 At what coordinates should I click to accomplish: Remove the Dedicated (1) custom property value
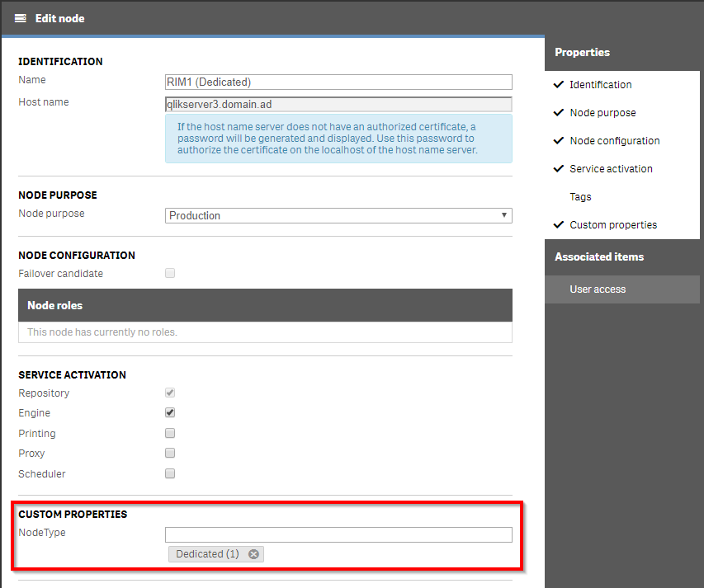click(x=253, y=554)
